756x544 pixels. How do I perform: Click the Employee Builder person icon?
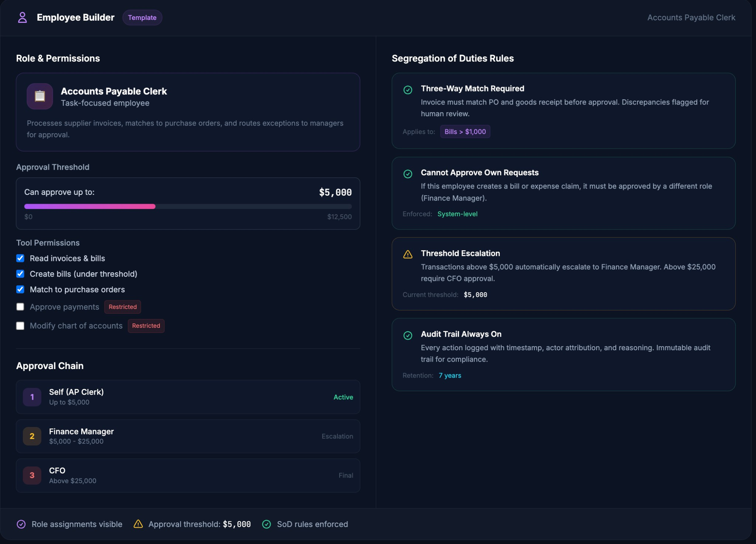point(22,17)
